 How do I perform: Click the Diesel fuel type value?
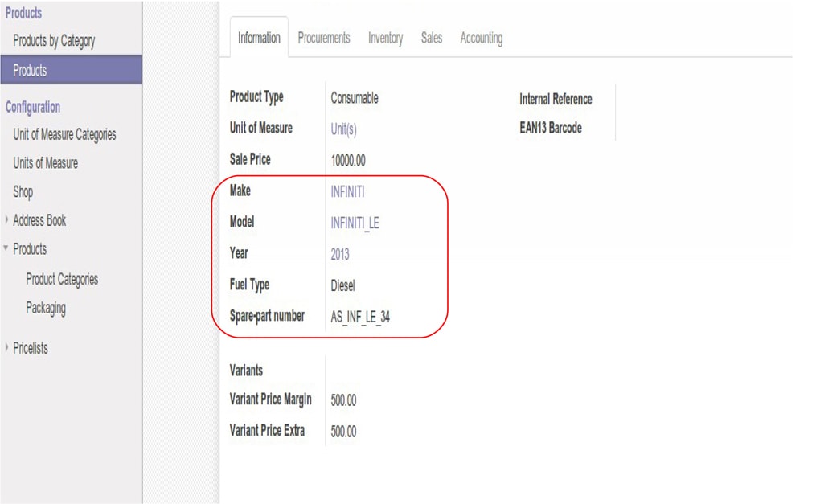(x=342, y=285)
